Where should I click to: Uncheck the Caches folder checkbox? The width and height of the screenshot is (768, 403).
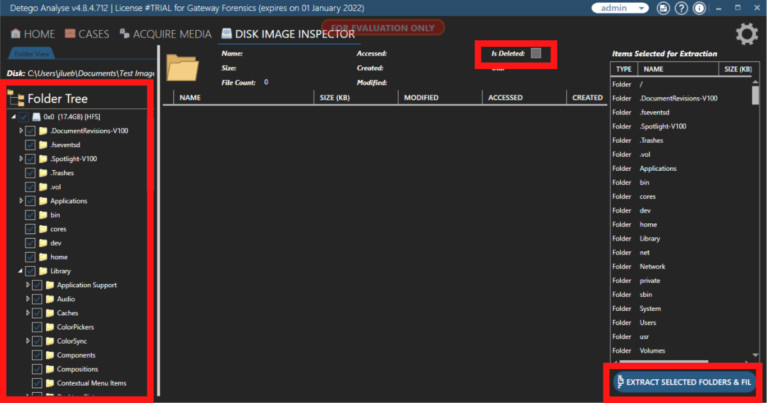click(37, 313)
